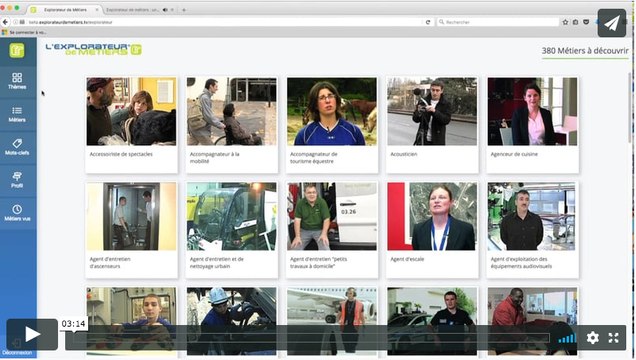
Task: Open Agent d'entretien petits travaux à domicile
Action: coord(332,230)
